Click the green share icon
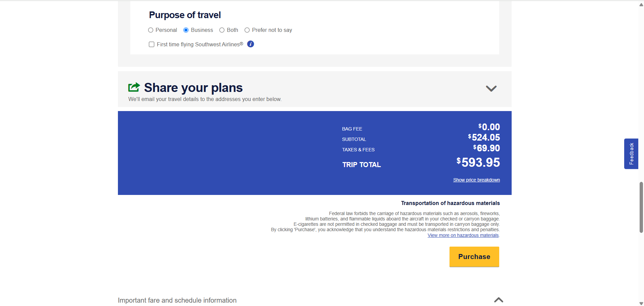This screenshot has width=644, height=306. pyautogui.click(x=134, y=87)
